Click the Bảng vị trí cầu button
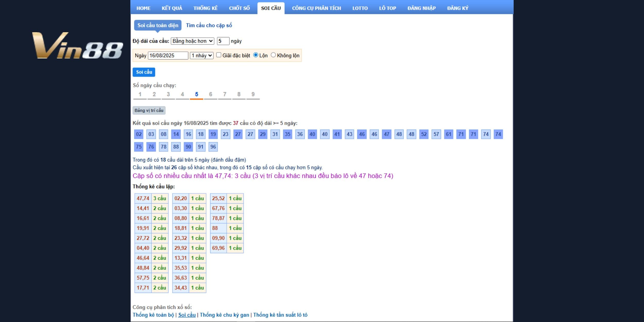This screenshot has height=322, width=644. coord(149,111)
